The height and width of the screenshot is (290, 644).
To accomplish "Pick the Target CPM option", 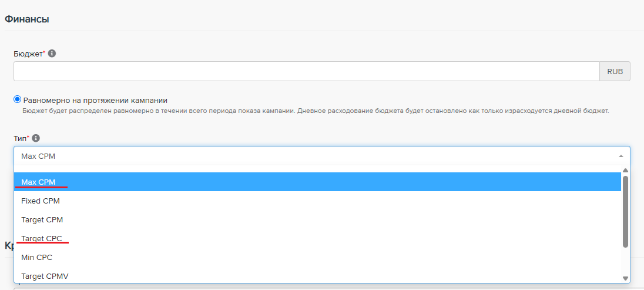I will coord(42,219).
